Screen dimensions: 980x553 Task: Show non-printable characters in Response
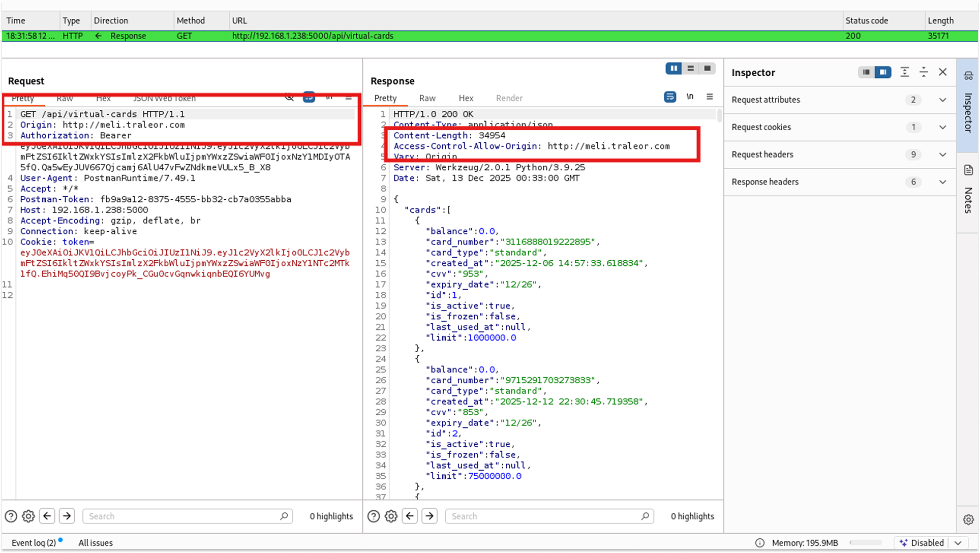pyautogui.click(x=690, y=97)
